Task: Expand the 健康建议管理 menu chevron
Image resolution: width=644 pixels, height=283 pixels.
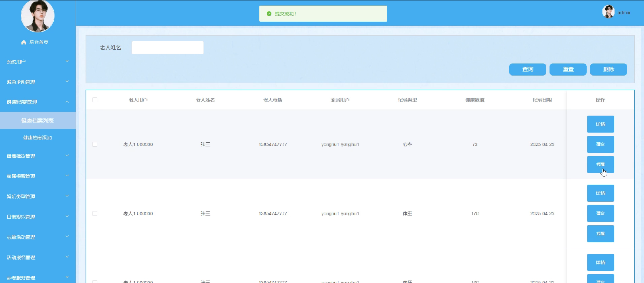Action: click(67, 156)
